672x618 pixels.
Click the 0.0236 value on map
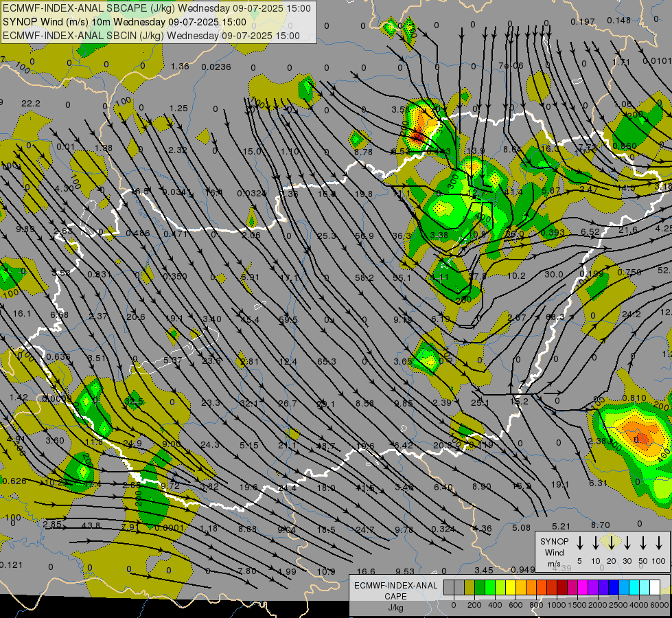216,67
